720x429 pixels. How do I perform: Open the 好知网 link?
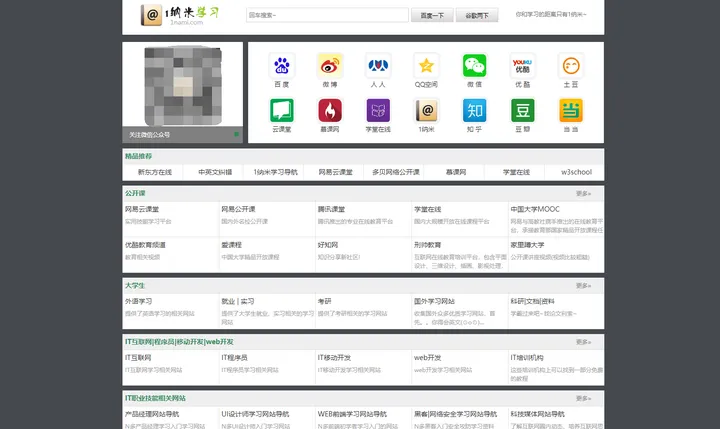tap(328, 245)
